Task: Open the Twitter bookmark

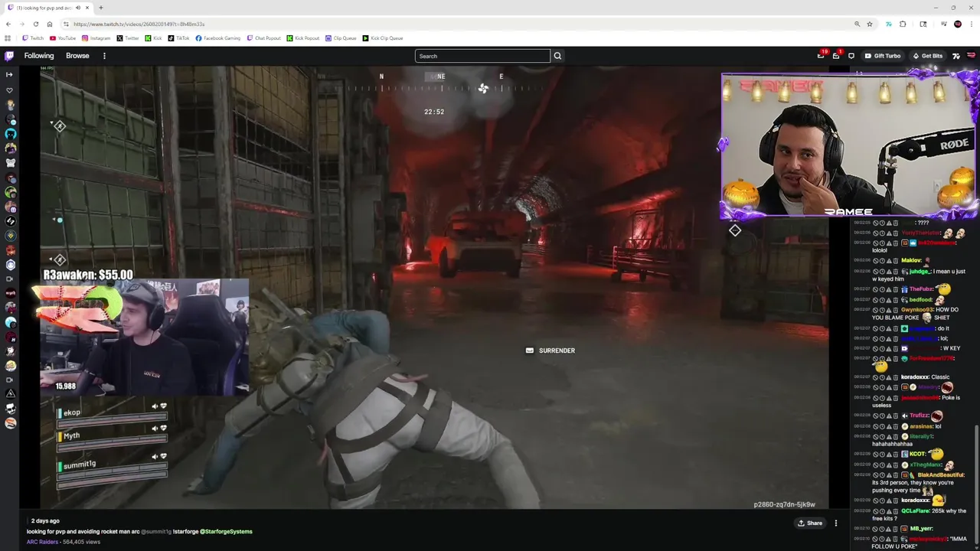Action: coord(128,38)
